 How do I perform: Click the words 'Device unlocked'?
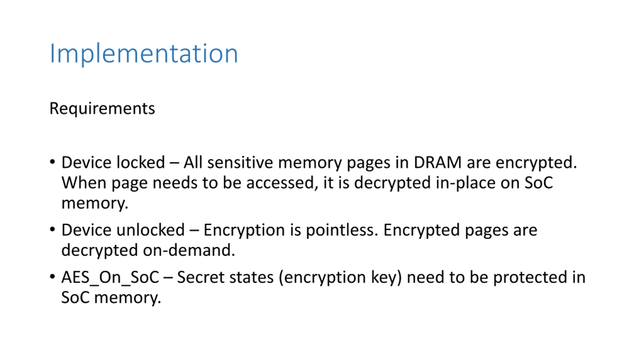(123, 230)
